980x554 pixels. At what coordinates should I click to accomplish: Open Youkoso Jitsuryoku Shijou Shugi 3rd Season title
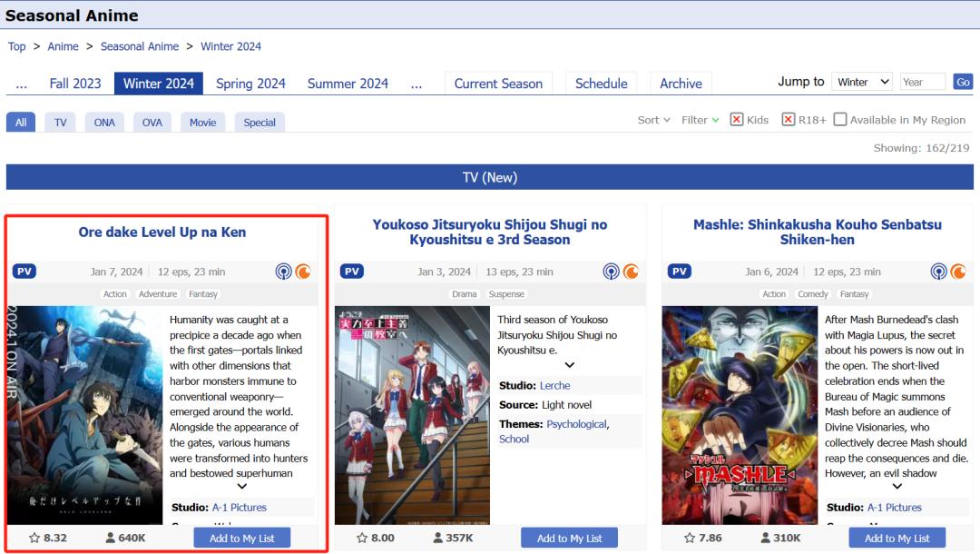point(489,232)
